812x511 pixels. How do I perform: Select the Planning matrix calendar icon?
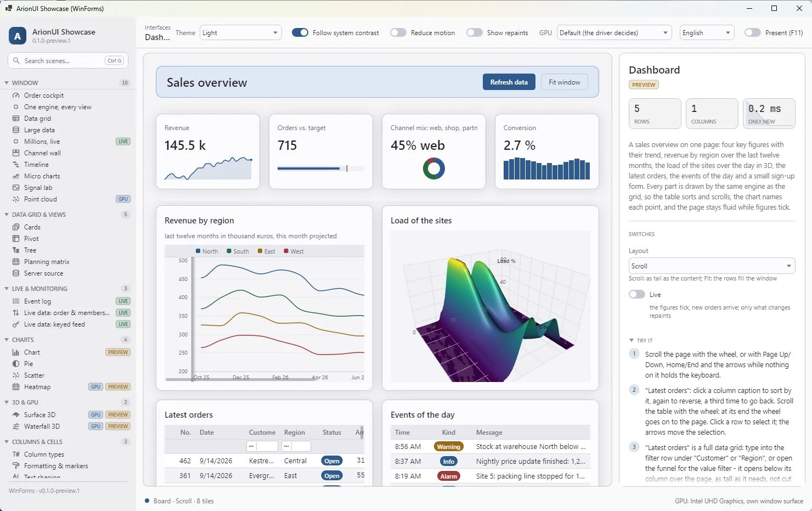point(16,262)
